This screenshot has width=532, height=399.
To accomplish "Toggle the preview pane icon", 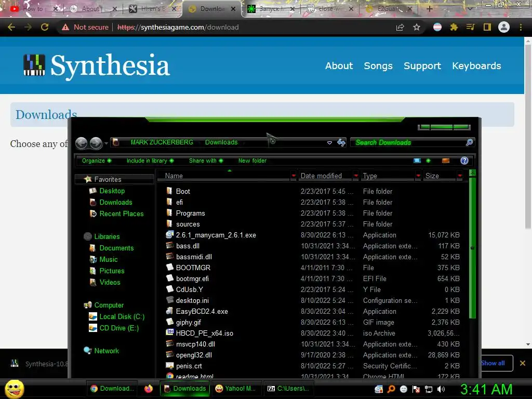I will click(446, 161).
